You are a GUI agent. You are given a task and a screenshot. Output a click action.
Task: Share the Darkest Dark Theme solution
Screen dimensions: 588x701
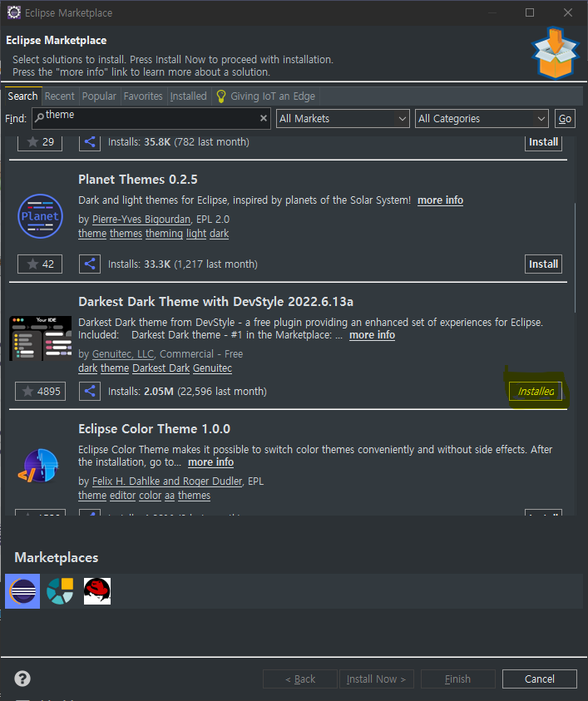pyautogui.click(x=90, y=391)
